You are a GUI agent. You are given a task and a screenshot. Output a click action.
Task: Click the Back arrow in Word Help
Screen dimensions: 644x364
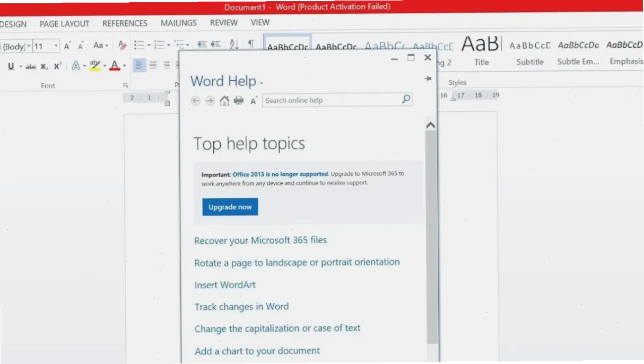(196, 101)
